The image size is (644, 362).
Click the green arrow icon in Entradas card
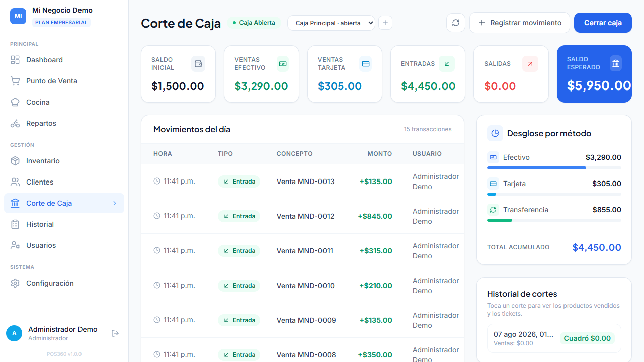coord(447,64)
